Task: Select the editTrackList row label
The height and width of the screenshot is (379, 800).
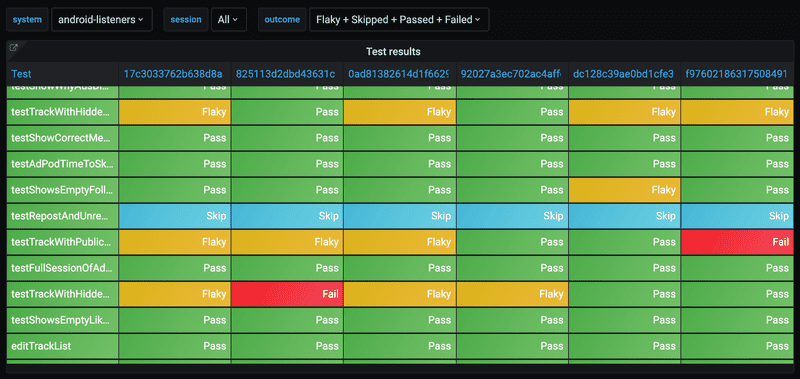Action: (x=62, y=346)
